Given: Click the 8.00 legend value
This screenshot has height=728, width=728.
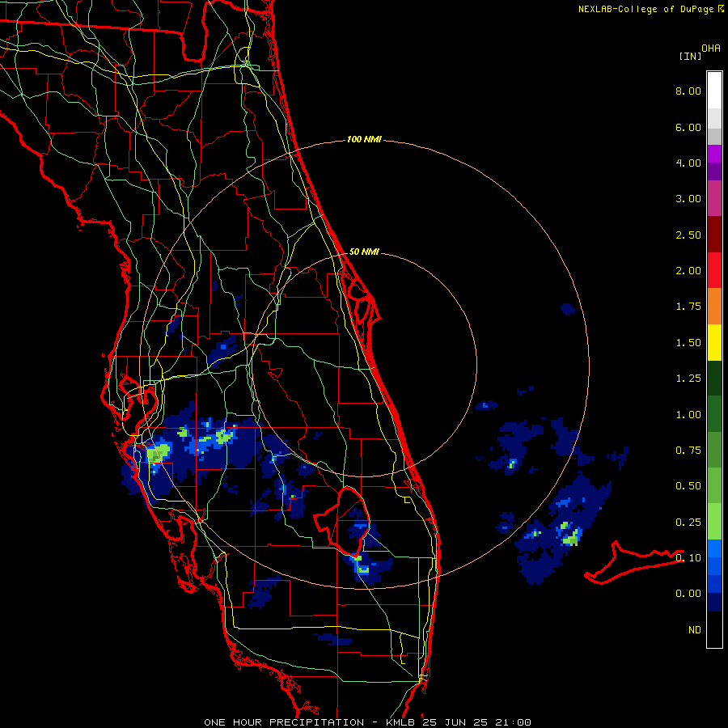Looking at the screenshot, I should coord(688,91).
